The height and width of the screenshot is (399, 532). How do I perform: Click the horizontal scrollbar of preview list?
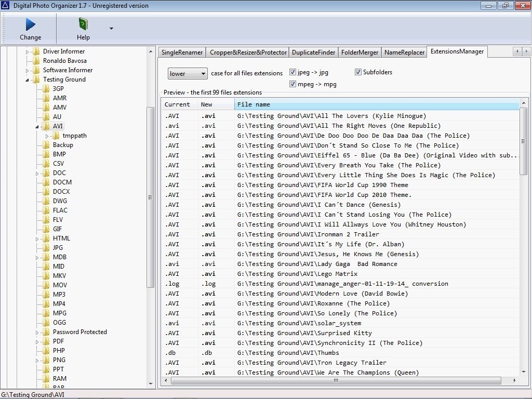(x=336, y=381)
